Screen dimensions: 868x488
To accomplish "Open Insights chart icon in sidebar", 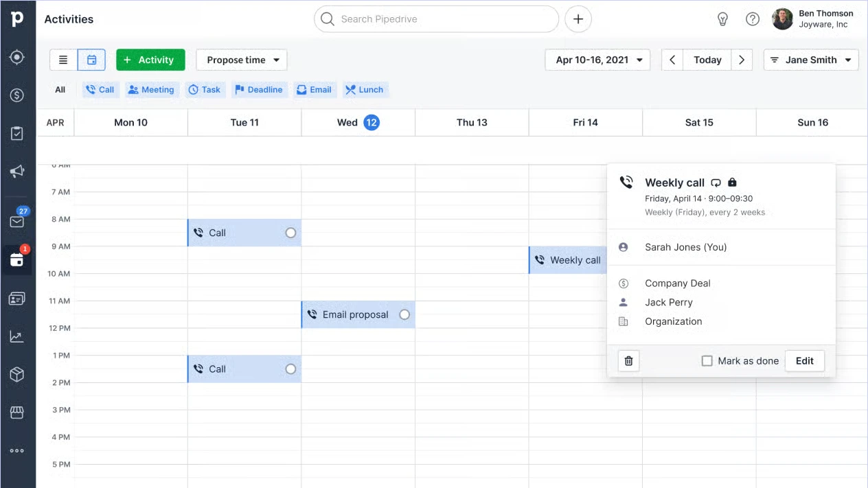I will point(17,336).
